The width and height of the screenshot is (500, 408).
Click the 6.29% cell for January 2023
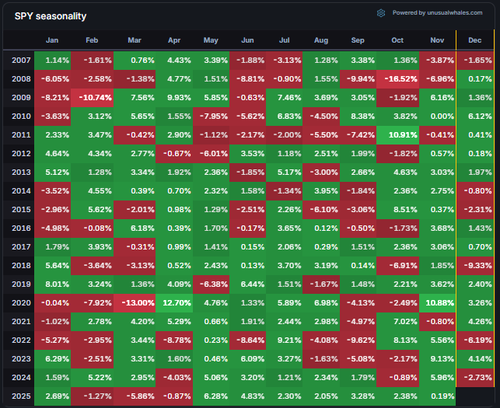tap(52, 359)
